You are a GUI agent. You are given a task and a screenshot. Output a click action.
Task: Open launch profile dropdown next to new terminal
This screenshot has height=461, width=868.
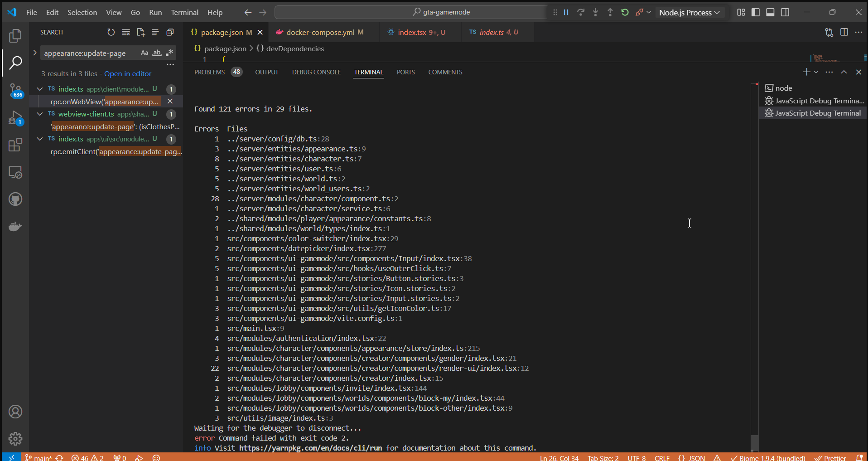pyautogui.click(x=816, y=72)
